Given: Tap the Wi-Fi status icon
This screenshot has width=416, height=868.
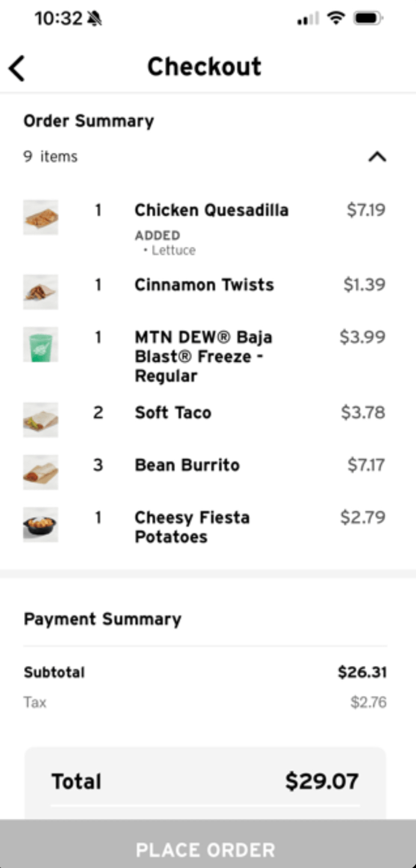Looking at the screenshot, I should click(335, 19).
